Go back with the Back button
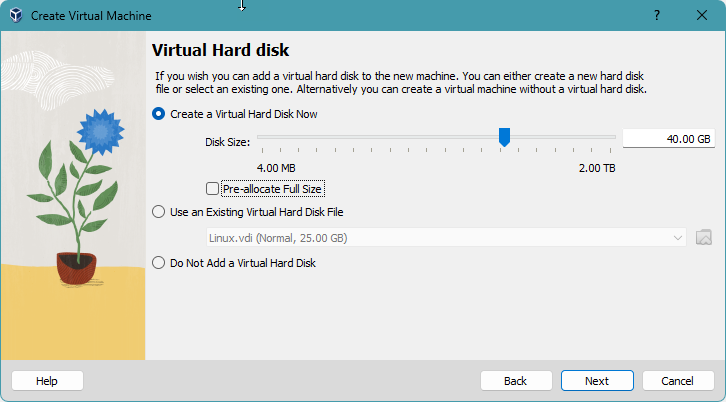 click(515, 381)
